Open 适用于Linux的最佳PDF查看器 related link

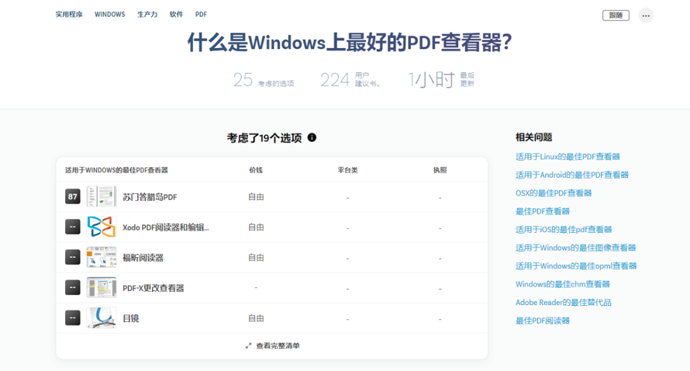pyautogui.click(x=568, y=157)
